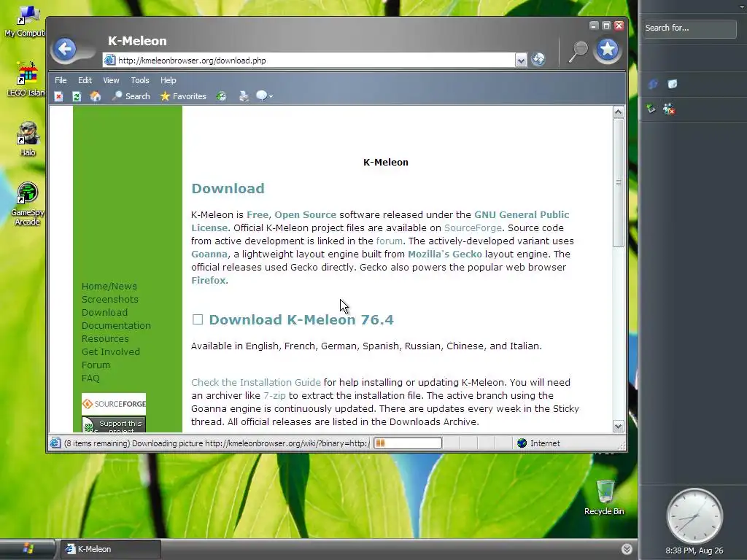
Task: Click the Download K-Meleon 76.4 heading link
Action: tap(301, 319)
